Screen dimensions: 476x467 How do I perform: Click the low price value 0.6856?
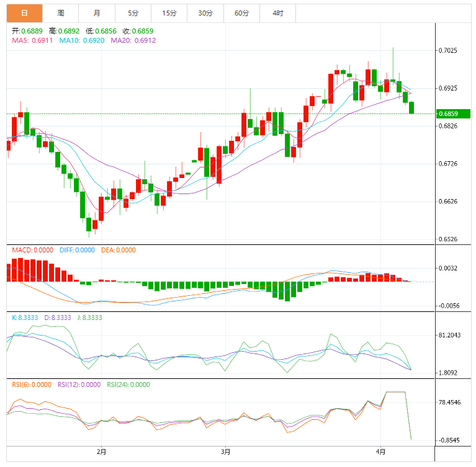point(106,31)
